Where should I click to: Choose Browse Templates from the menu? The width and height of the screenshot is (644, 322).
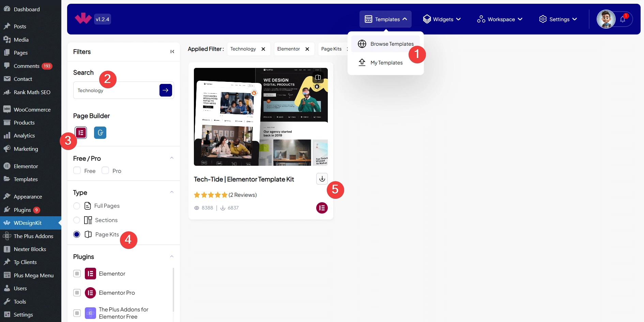[x=392, y=44]
